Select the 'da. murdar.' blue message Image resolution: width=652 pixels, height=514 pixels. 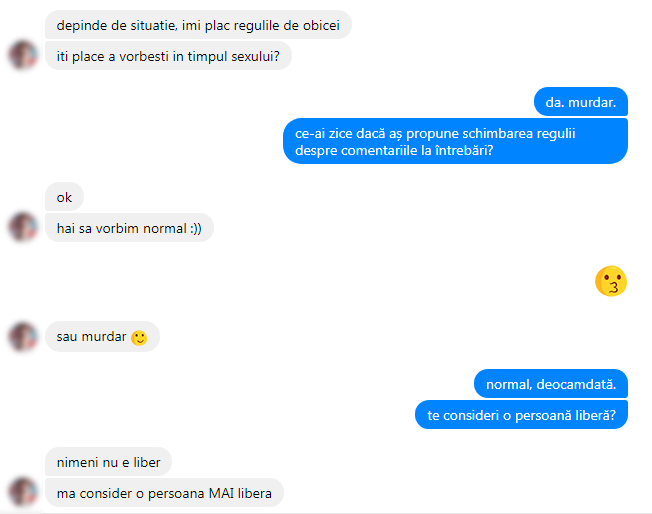(580, 102)
